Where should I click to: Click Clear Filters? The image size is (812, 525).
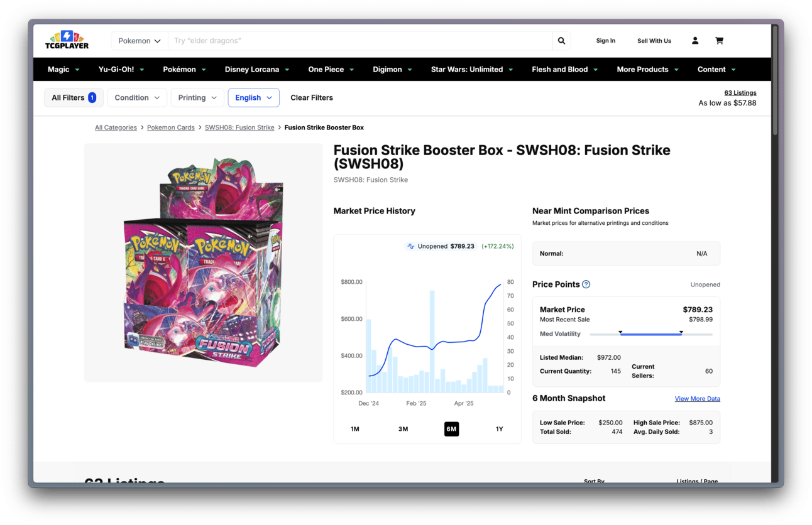(x=312, y=98)
